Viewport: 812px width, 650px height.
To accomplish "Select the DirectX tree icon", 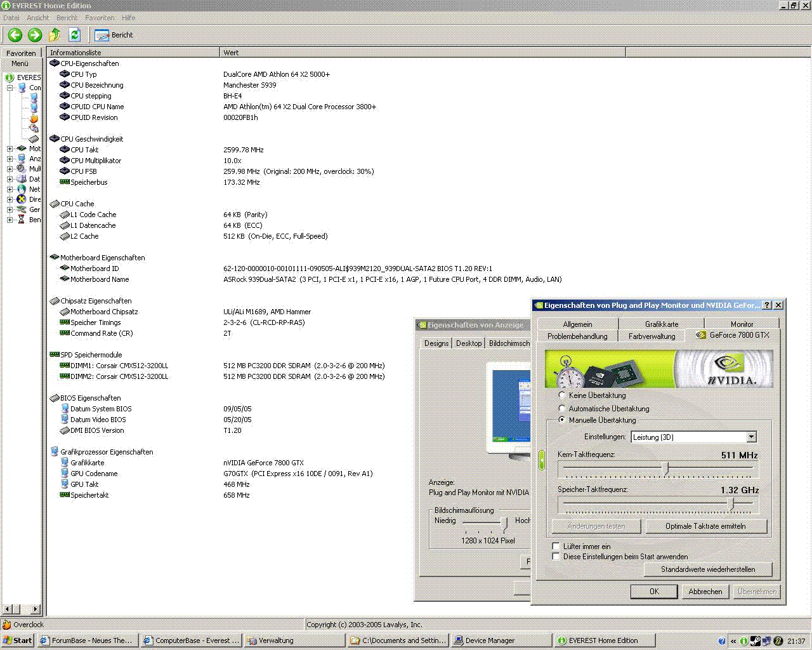I will [22, 199].
